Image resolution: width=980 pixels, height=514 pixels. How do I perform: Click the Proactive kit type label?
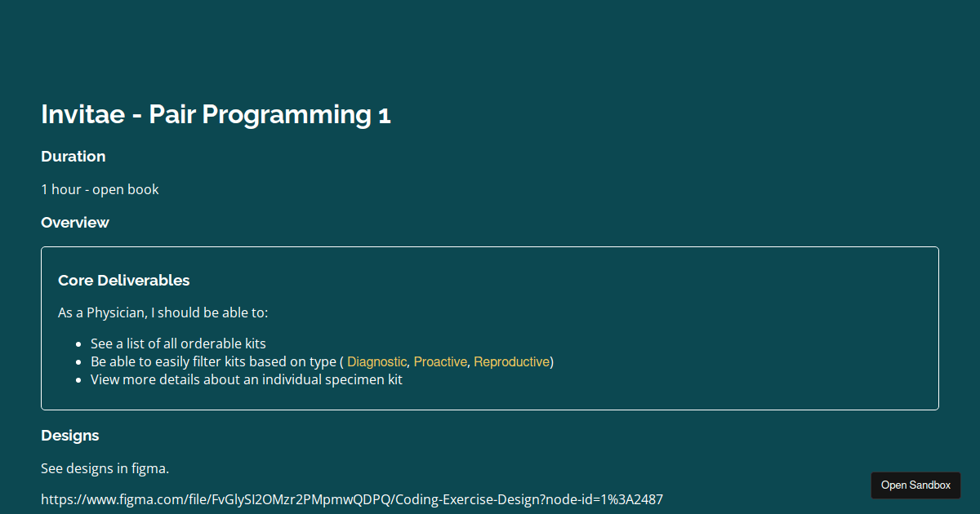(440, 361)
